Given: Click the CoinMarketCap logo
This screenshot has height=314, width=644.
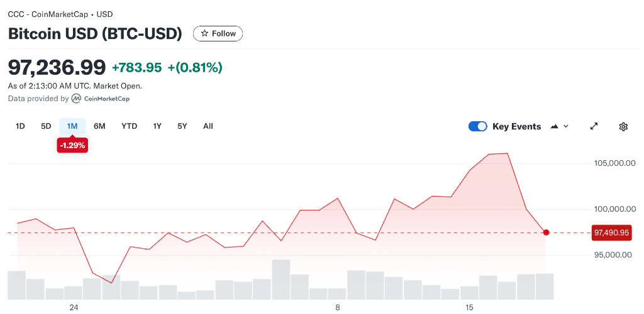Looking at the screenshot, I should [x=101, y=99].
